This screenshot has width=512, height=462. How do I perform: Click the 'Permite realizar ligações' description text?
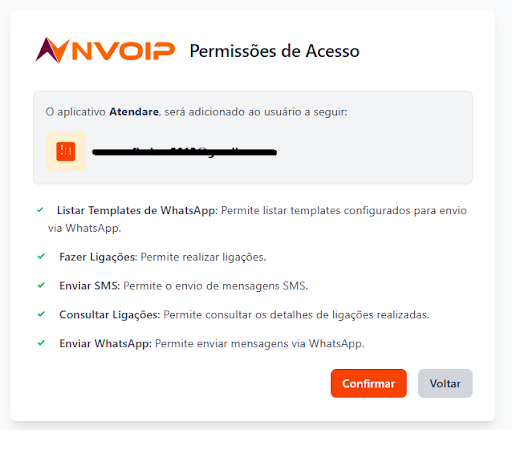[203, 257]
